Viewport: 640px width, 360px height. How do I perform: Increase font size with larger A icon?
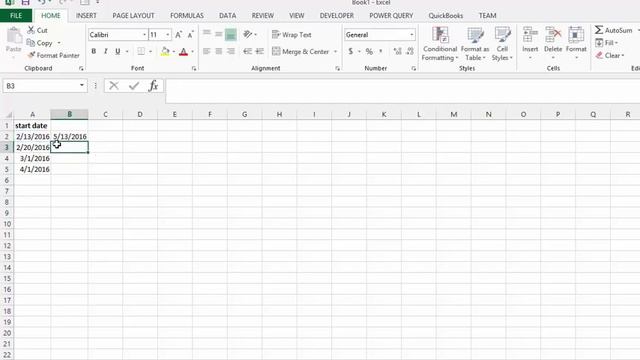pyautogui.click(x=178, y=35)
